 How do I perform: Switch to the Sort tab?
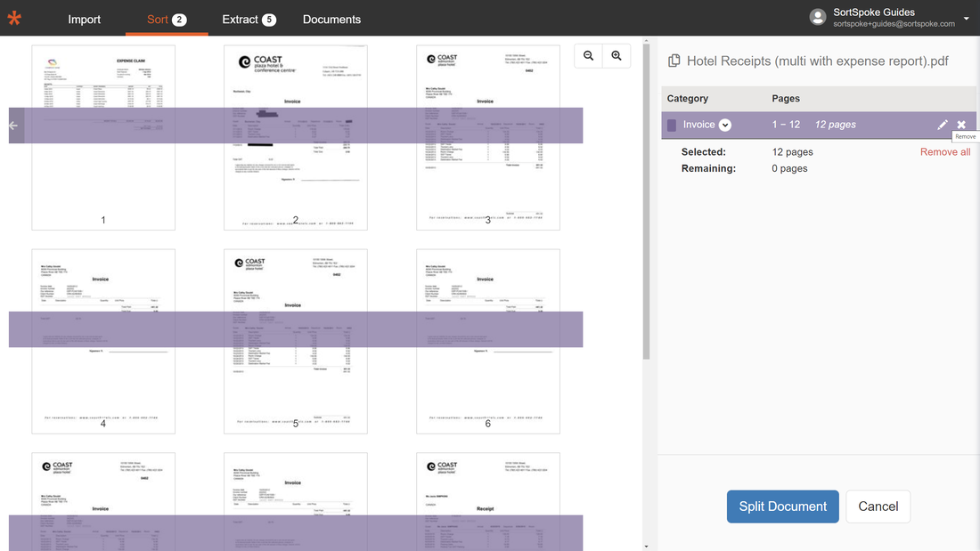(167, 20)
